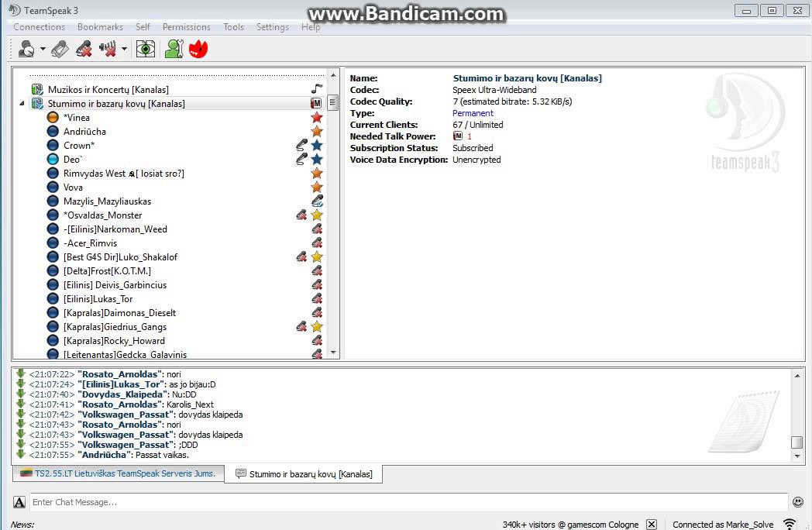Switch to TS2.55.LT server chat tab

pos(118,473)
